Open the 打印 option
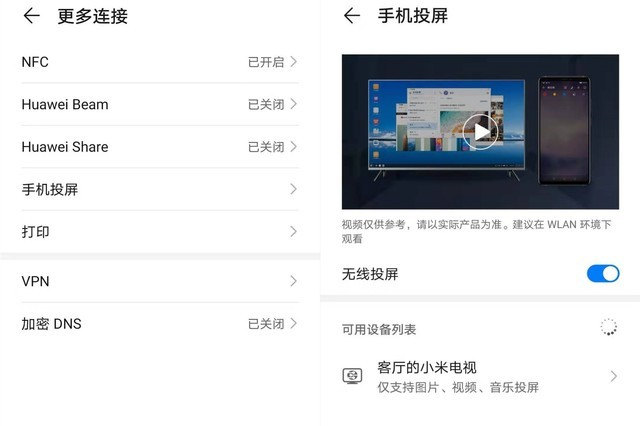The width and height of the screenshot is (640, 426). 160,232
